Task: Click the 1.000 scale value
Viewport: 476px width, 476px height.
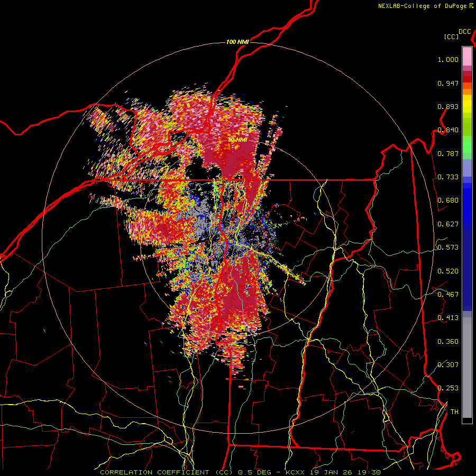Action: [448, 59]
